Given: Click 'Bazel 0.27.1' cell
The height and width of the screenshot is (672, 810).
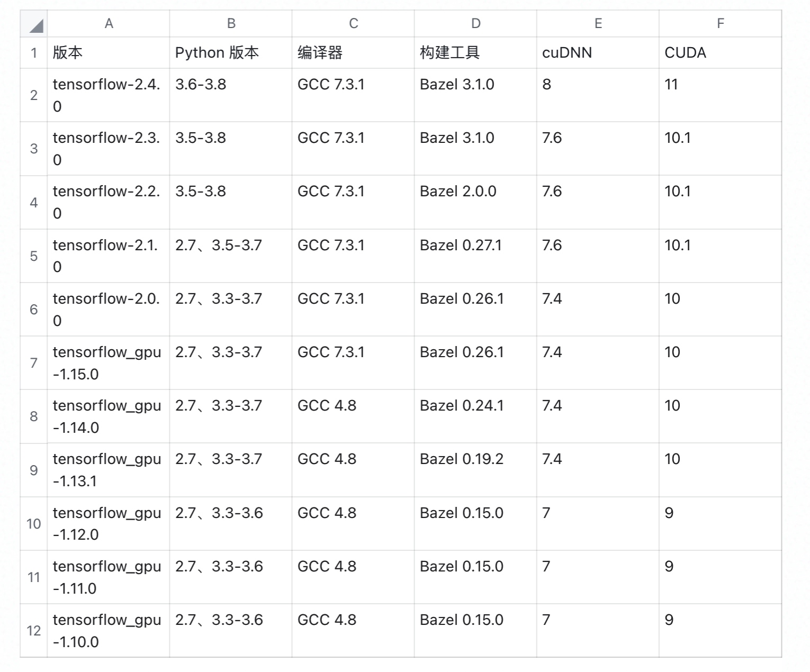Looking at the screenshot, I should pyautogui.click(x=475, y=256).
